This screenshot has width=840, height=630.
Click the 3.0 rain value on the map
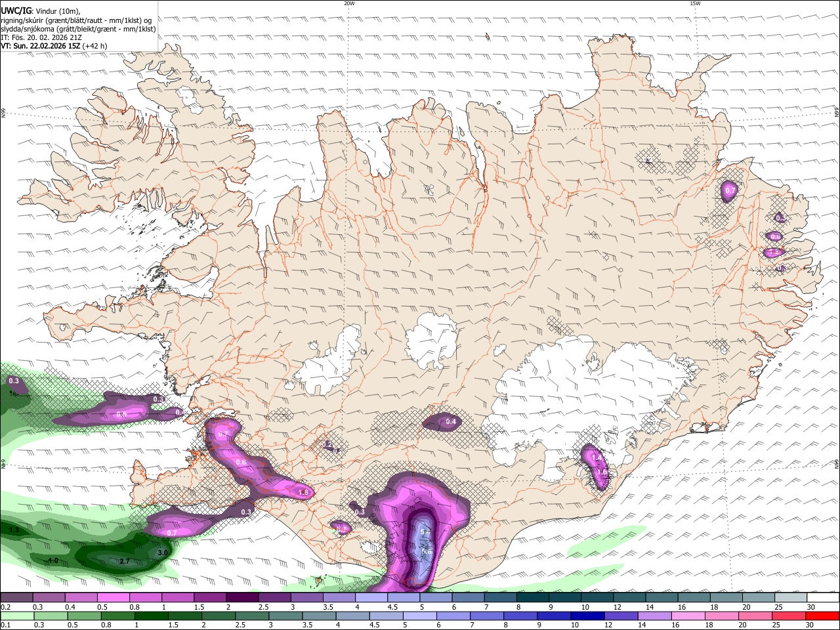coord(163,553)
